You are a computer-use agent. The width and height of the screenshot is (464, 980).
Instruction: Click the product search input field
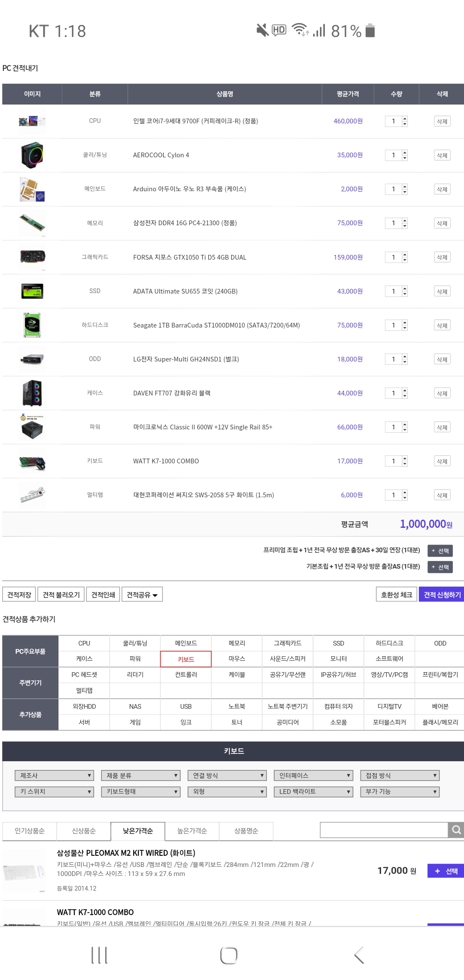click(384, 830)
